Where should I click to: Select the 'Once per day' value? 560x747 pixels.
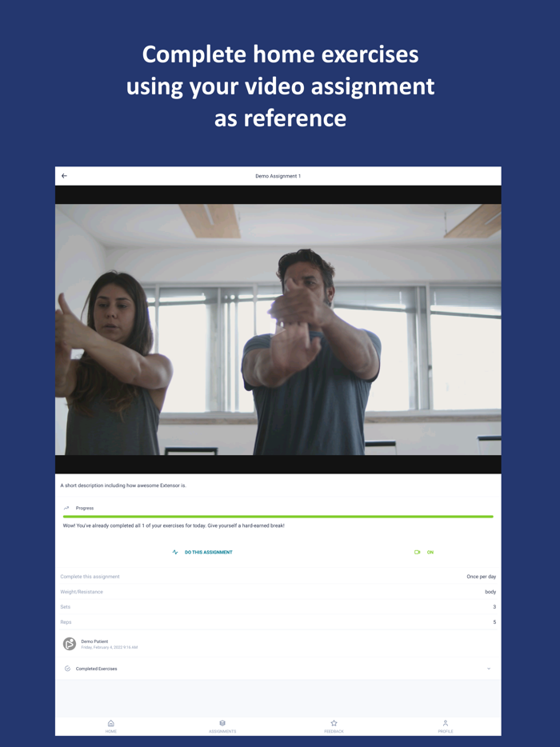481,577
